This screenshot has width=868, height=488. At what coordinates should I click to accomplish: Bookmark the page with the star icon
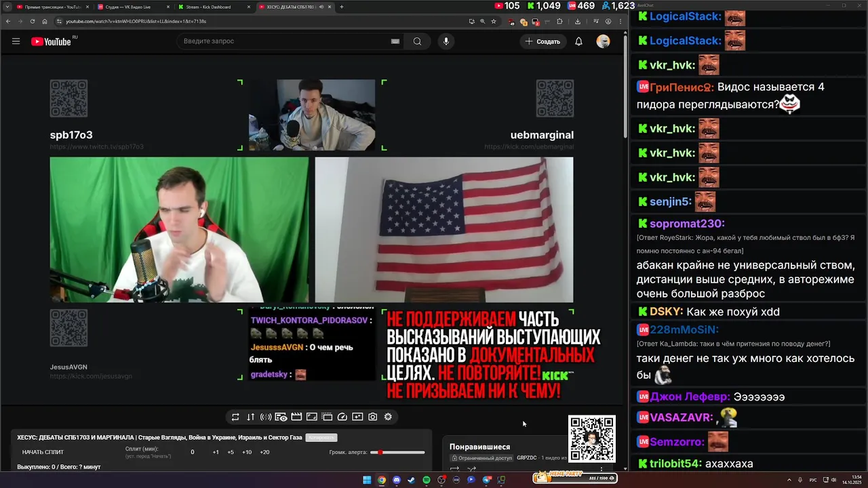coord(494,21)
